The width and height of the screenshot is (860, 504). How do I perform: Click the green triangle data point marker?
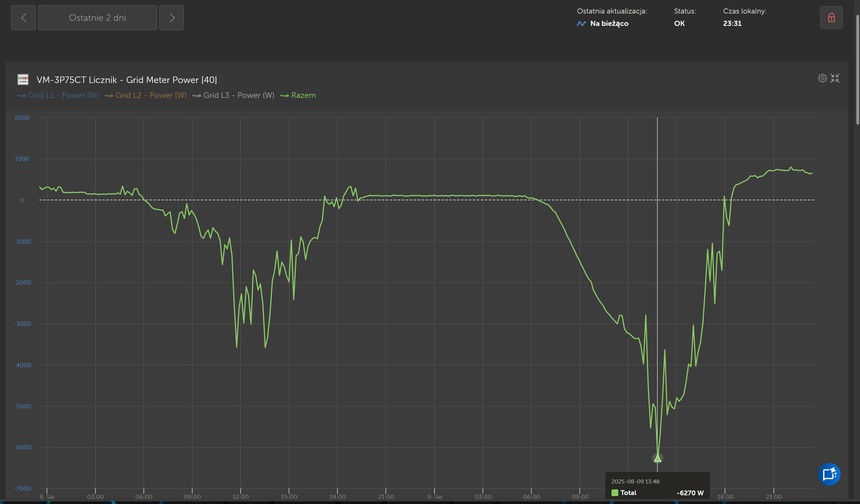[657, 458]
